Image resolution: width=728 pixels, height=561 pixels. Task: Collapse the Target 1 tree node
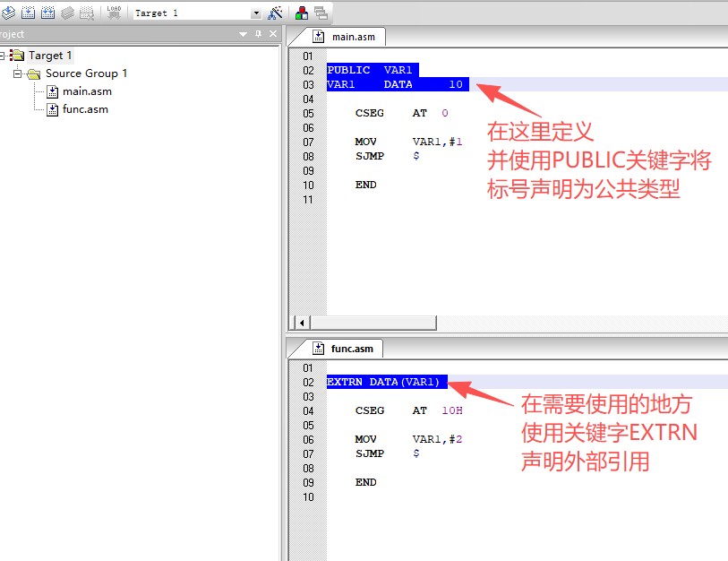click(5, 54)
